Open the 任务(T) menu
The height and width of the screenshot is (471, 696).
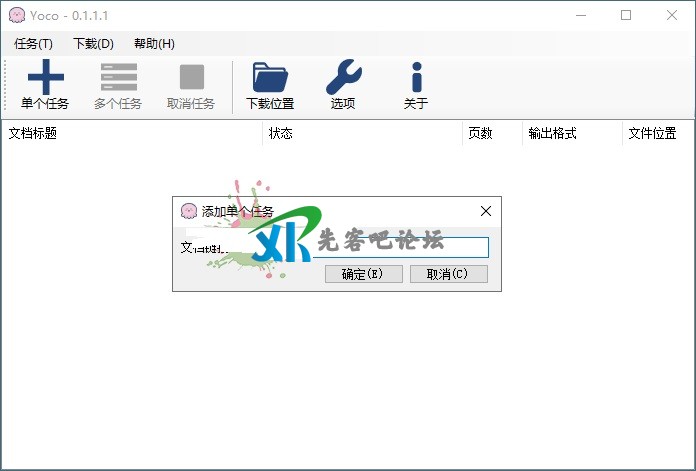click(x=34, y=44)
